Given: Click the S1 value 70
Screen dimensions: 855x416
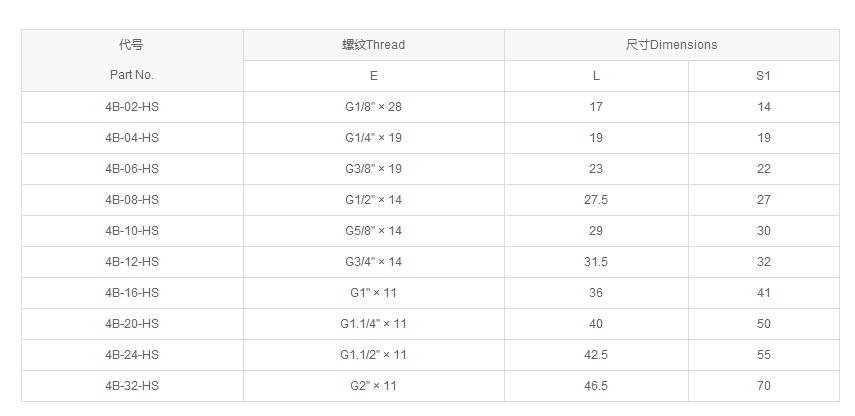Looking at the screenshot, I should [x=764, y=386].
